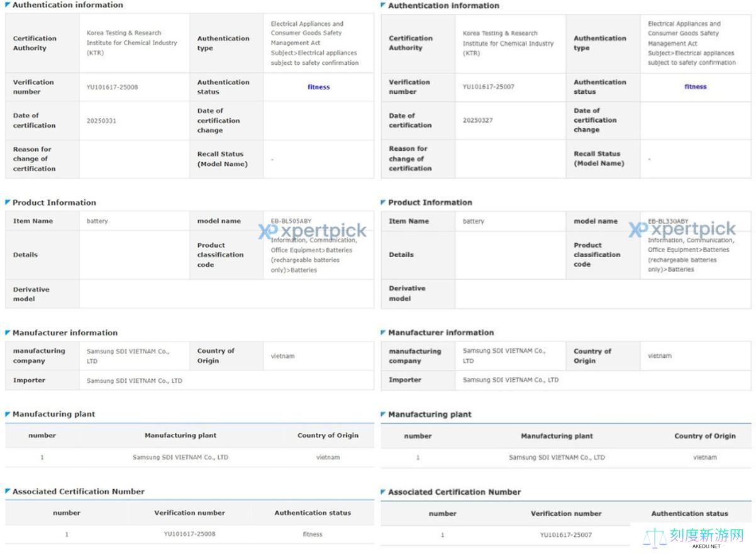Select "YU101617-25008" in the Authentication information table
The image size is (756, 554).
tap(112, 87)
